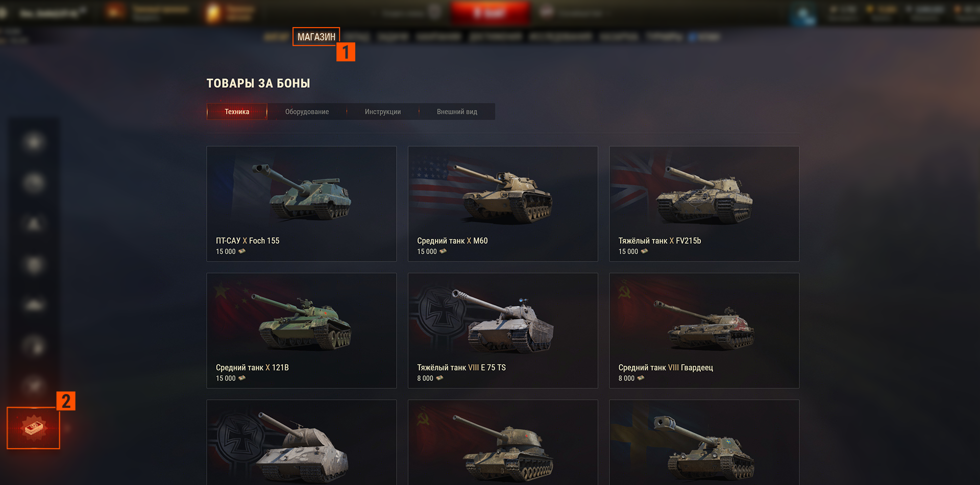The image size is (980, 485).
Task: Select the Техника category tab
Action: pyautogui.click(x=237, y=112)
